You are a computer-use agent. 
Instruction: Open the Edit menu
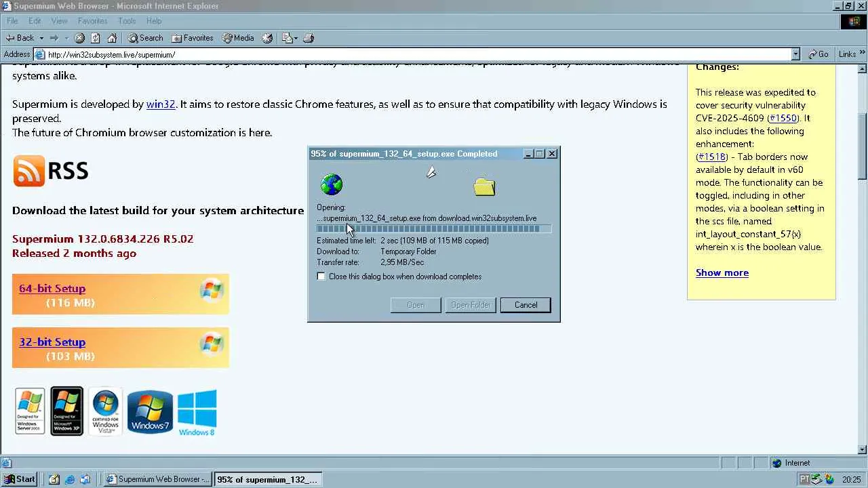[35, 21]
